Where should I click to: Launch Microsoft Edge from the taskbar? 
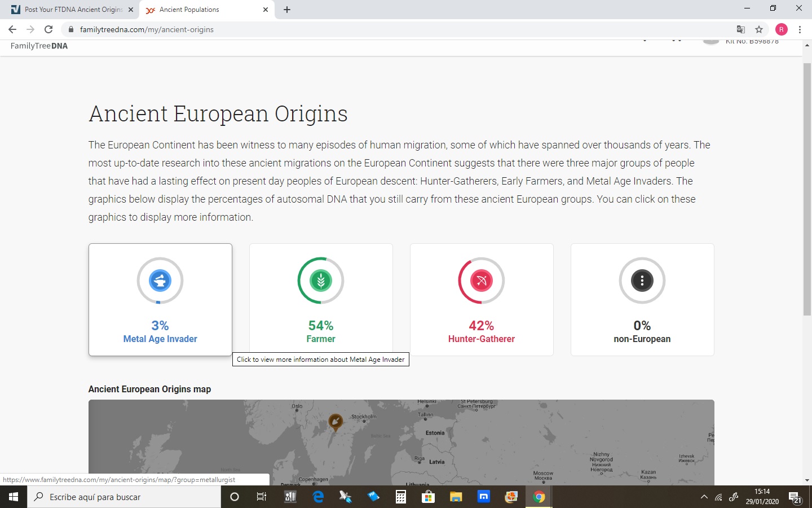318,497
